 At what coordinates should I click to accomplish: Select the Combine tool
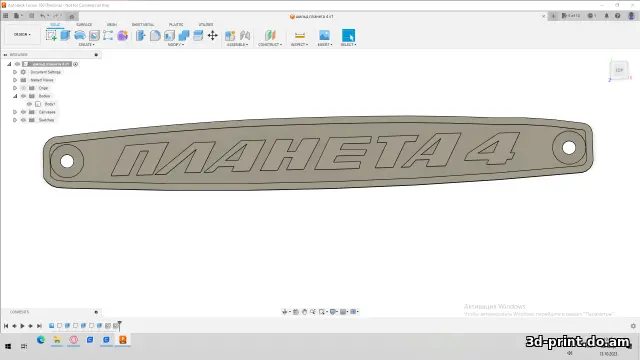click(x=184, y=36)
